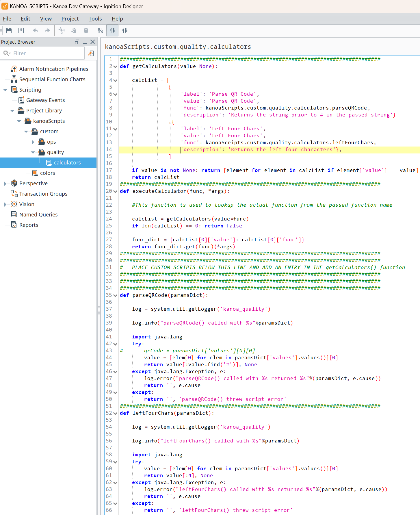Viewport: 420px width, 515px height.
Task: Select the colors script in tree
Action: 47,173
